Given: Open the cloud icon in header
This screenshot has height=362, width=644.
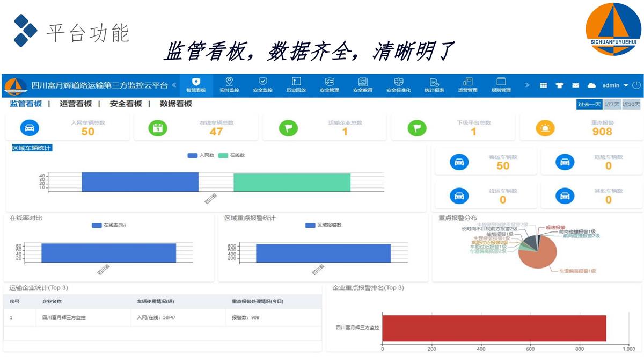Looking at the screenshot, I should pyautogui.click(x=591, y=85).
